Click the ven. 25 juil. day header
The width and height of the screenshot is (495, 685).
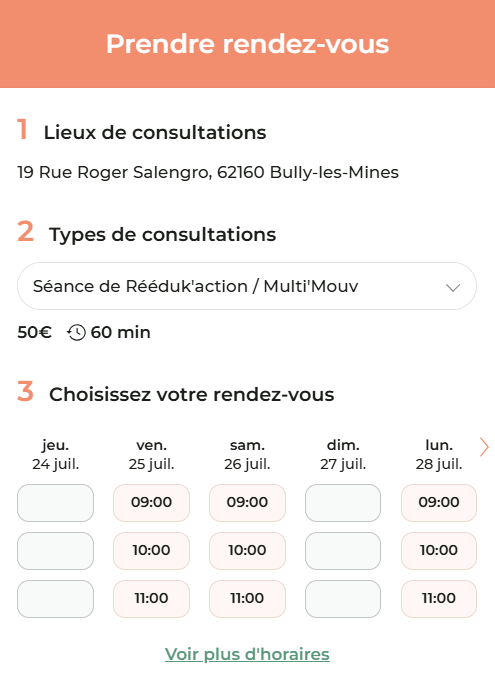click(151, 454)
